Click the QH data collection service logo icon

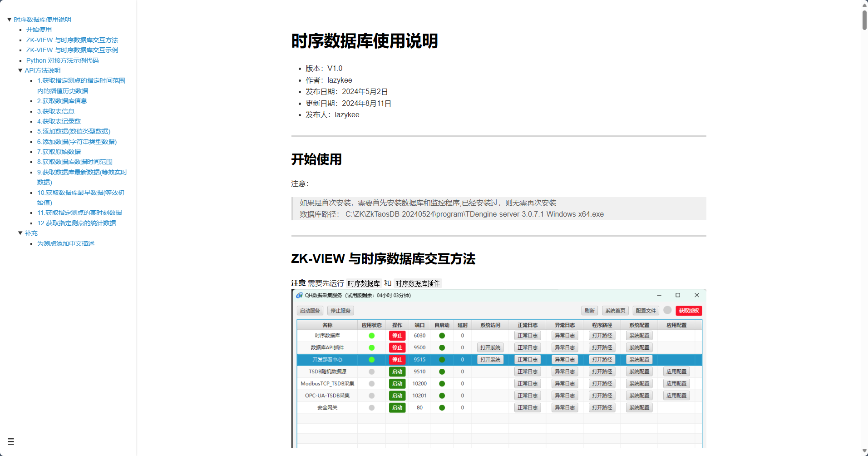click(300, 295)
